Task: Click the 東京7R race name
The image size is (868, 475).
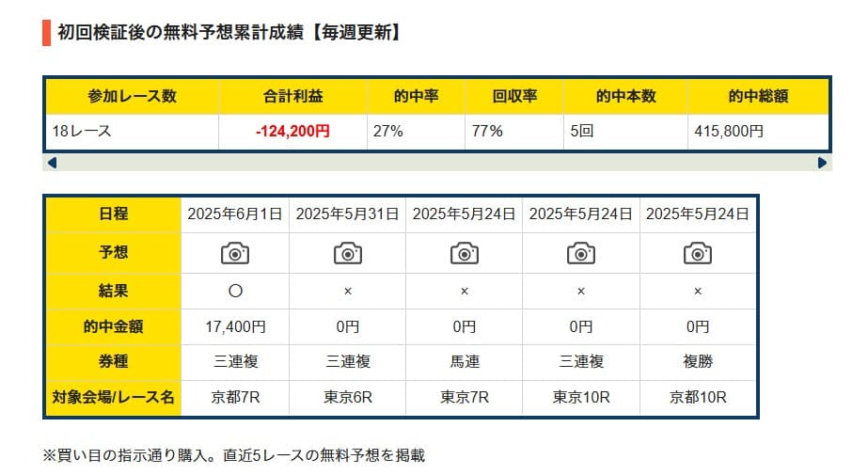Action: pyautogui.click(x=465, y=398)
